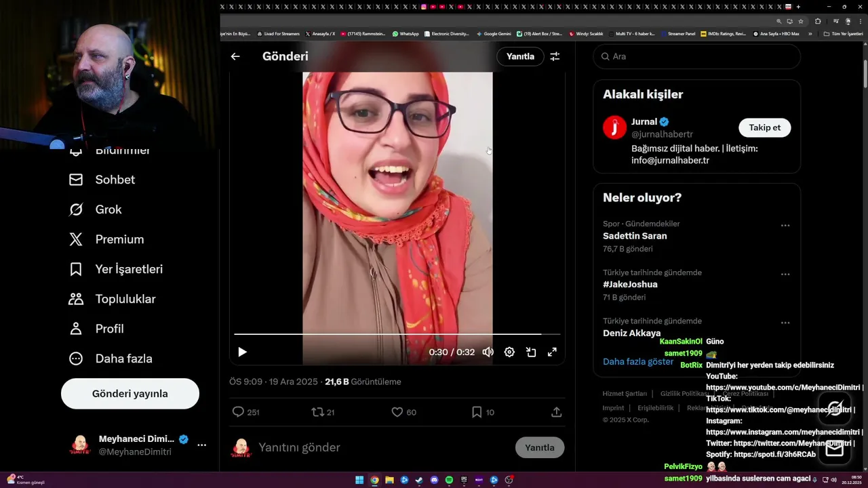868x488 pixels.
Task: Open Hizmet Şartları footer link
Action: tap(625, 394)
